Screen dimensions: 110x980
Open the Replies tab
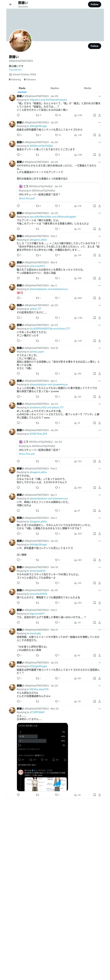tap(55, 88)
